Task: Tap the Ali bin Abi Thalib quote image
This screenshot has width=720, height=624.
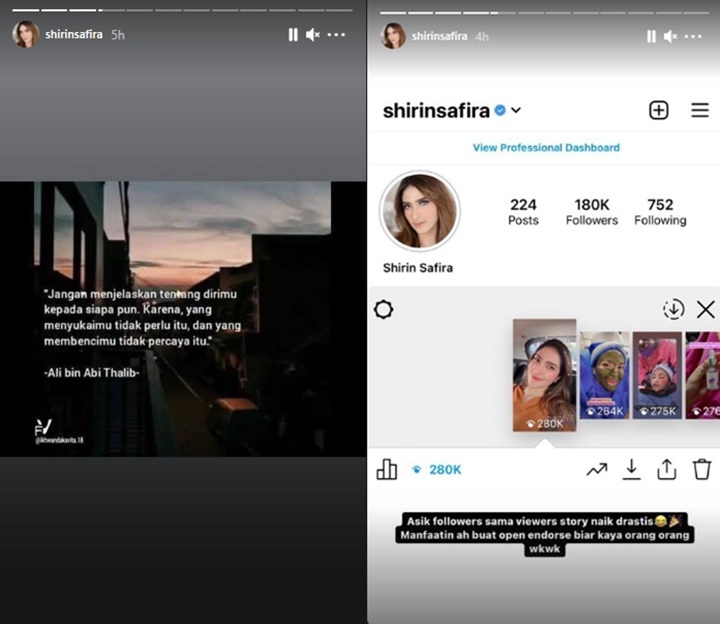Action: (x=183, y=319)
